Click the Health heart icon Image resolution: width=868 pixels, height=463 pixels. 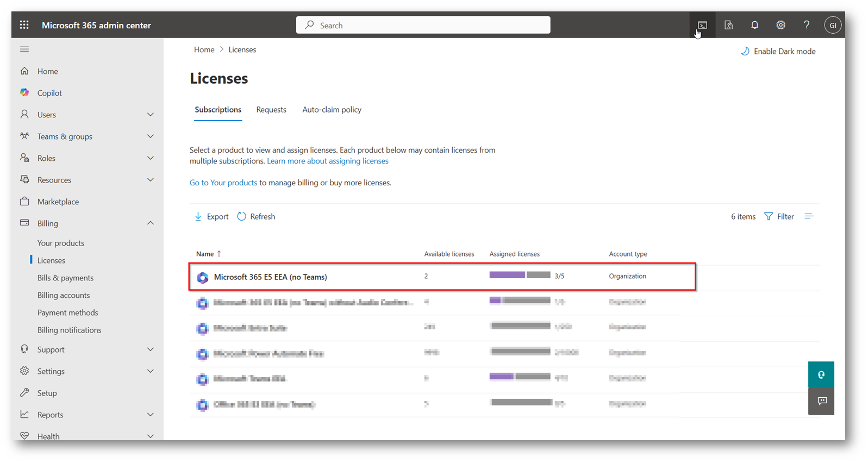(x=24, y=436)
